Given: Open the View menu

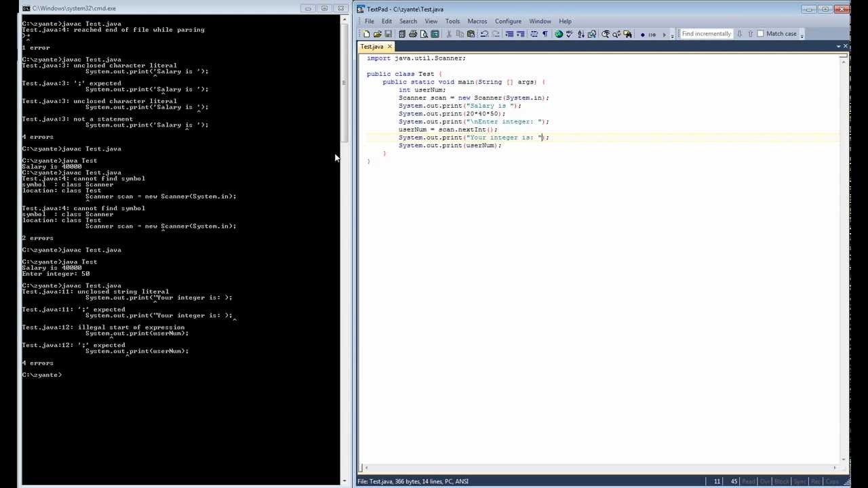Looking at the screenshot, I should (431, 21).
